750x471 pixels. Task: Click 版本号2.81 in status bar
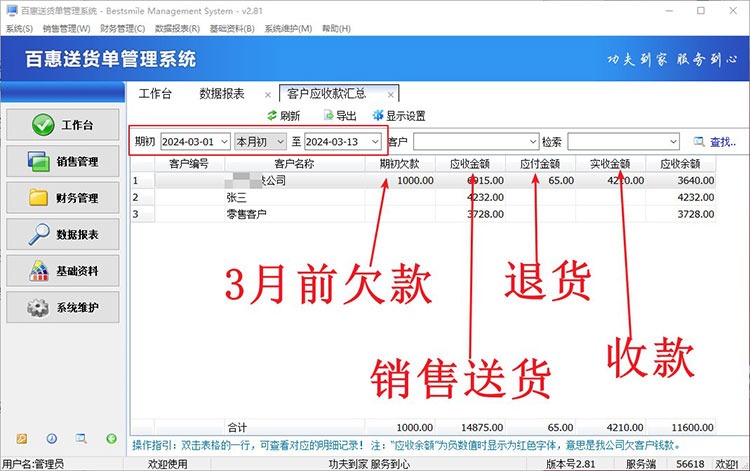pos(570,464)
